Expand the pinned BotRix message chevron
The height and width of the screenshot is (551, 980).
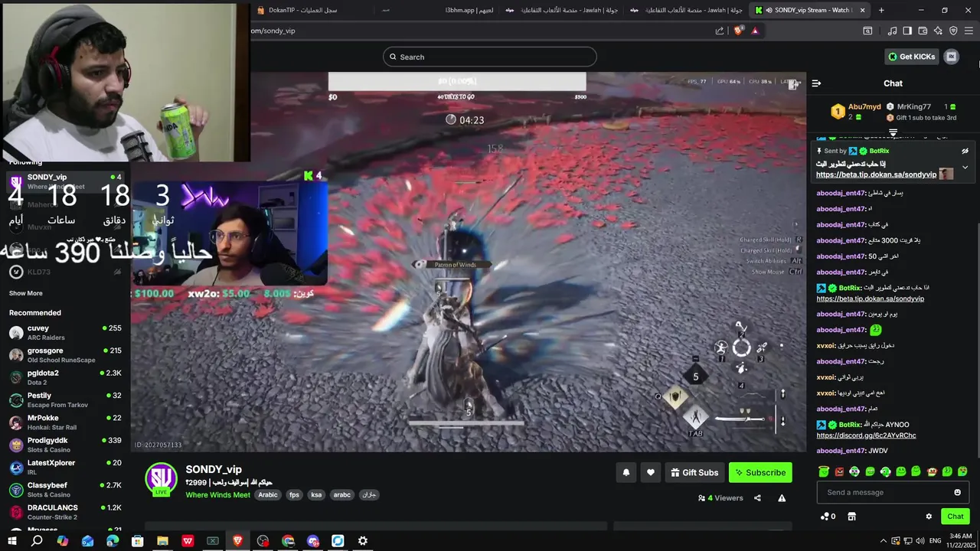click(965, 167)
